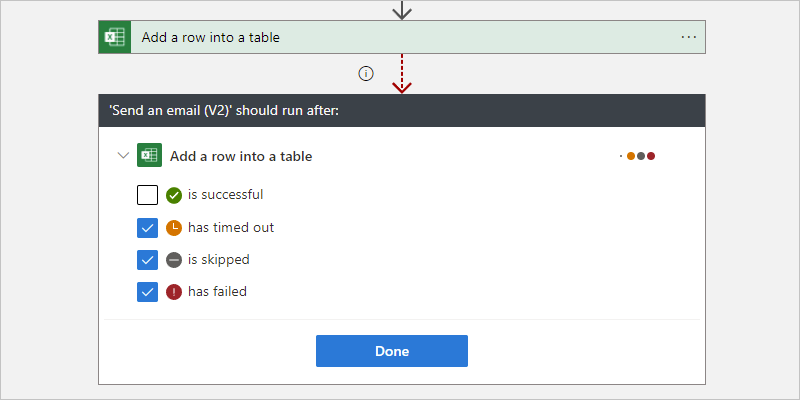This screenshot has width=800, height=400.
Task: Uncheck the "is skipped" checkbox
Action: point(147,259)
